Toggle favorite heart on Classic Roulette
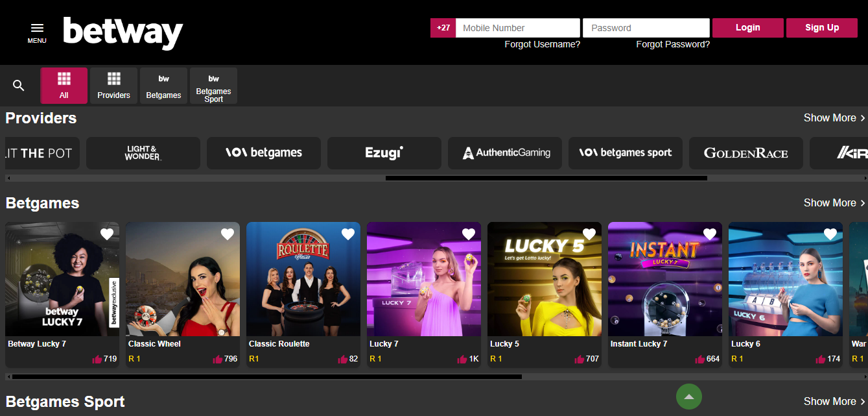 [348, 234]
